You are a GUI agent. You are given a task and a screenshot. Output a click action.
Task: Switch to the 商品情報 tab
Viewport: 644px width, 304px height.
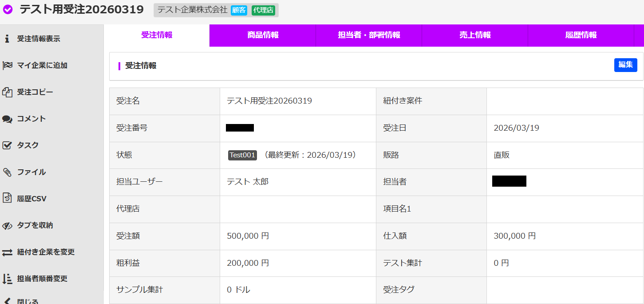tap(263, 36)
